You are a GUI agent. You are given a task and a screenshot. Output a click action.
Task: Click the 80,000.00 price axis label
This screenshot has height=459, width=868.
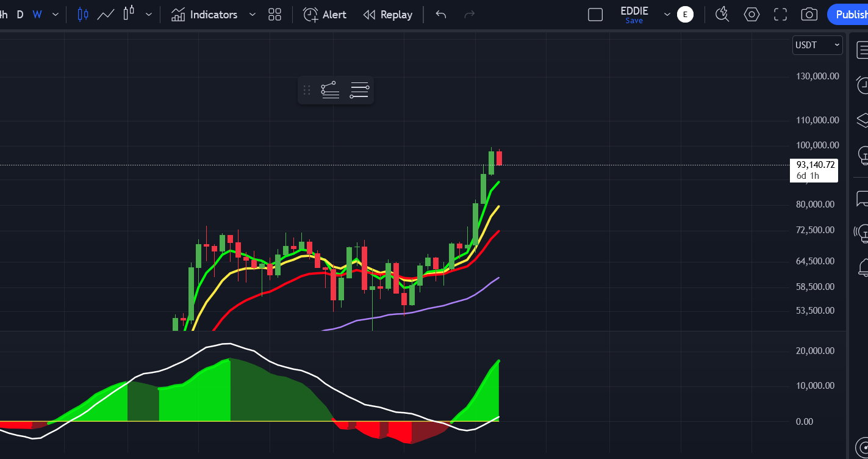coord(815,204)
